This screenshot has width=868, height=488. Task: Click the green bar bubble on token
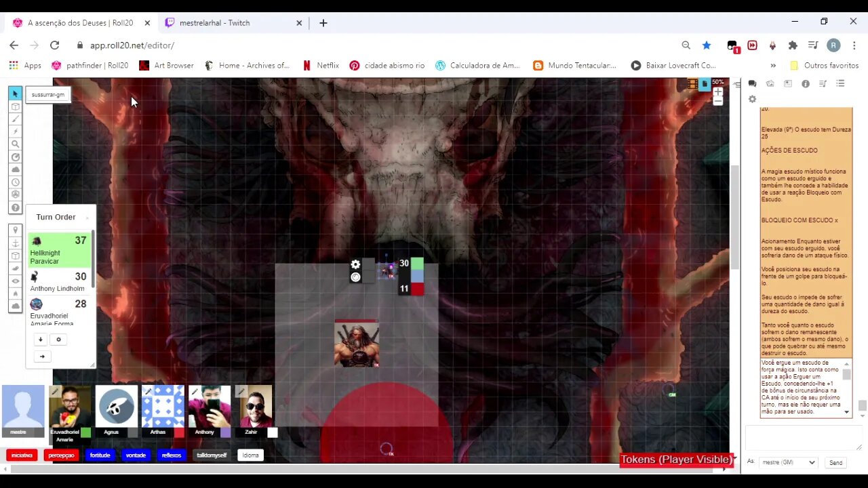[x=417, y=264]
